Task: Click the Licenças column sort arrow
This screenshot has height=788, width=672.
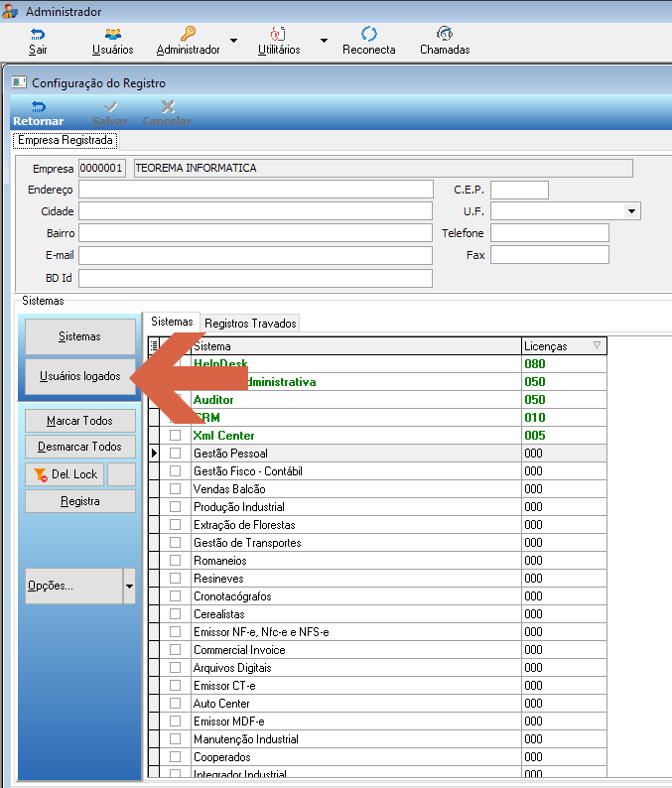Action: coord(597,345)
